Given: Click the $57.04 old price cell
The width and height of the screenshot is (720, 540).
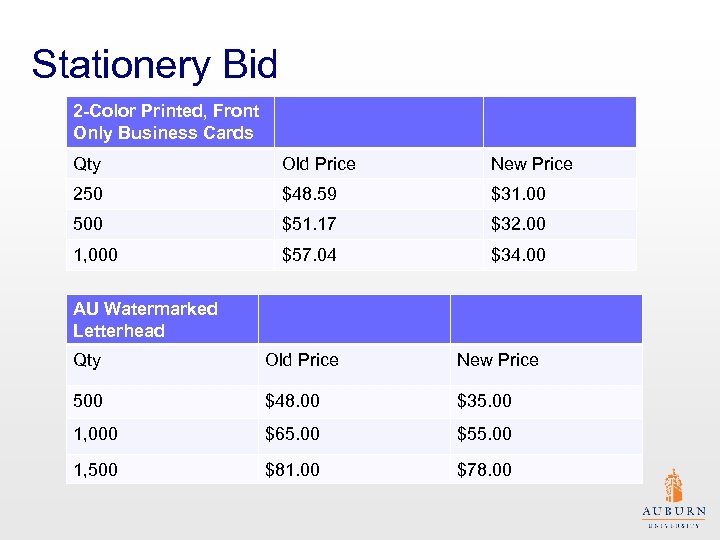Looking at the screenshot, I should 310,255.
